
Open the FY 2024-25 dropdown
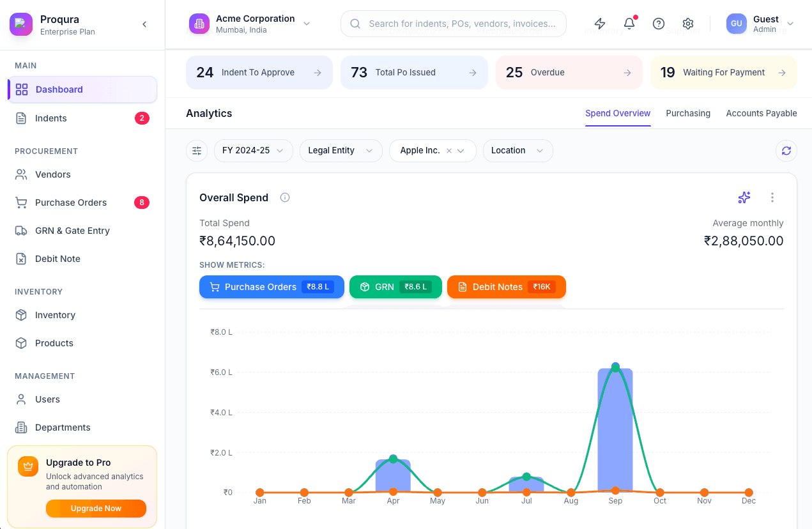pos(253,150)
